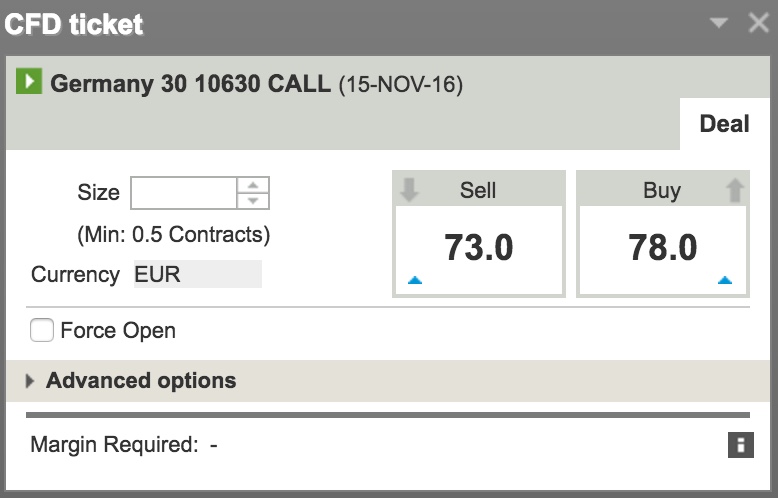
Task: Increase Size with the up stepper
Action: 254,185
